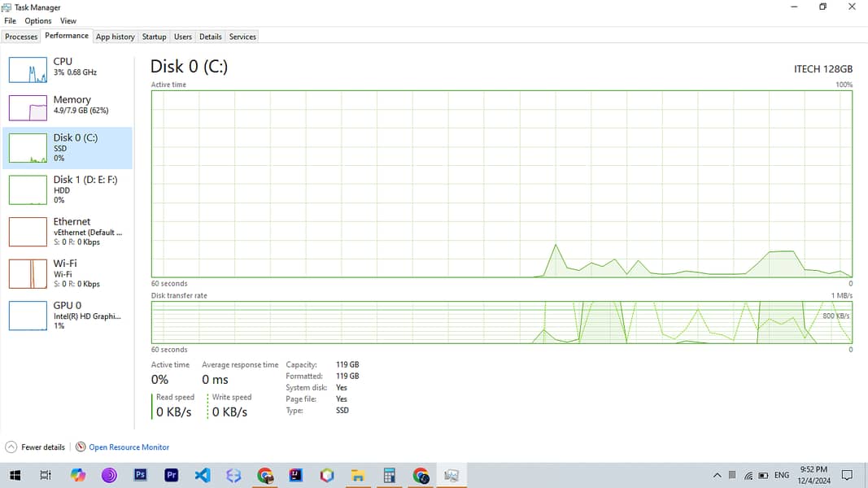Open the Options menu
Image resolution: width=868 pixels, height=488 pixels.
click(37, 20)
